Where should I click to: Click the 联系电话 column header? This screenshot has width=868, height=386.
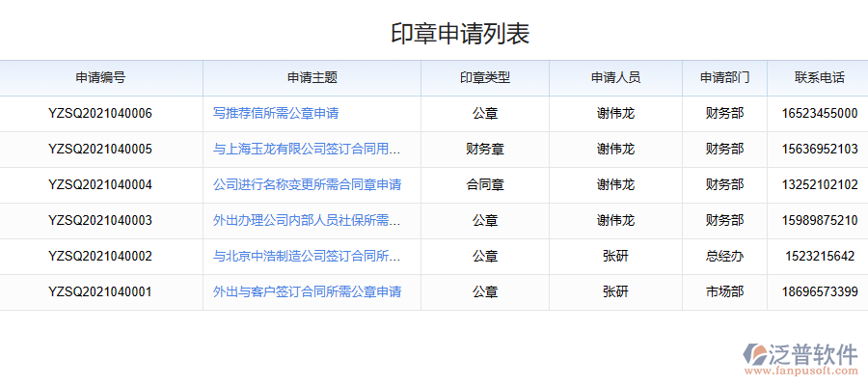819,77
